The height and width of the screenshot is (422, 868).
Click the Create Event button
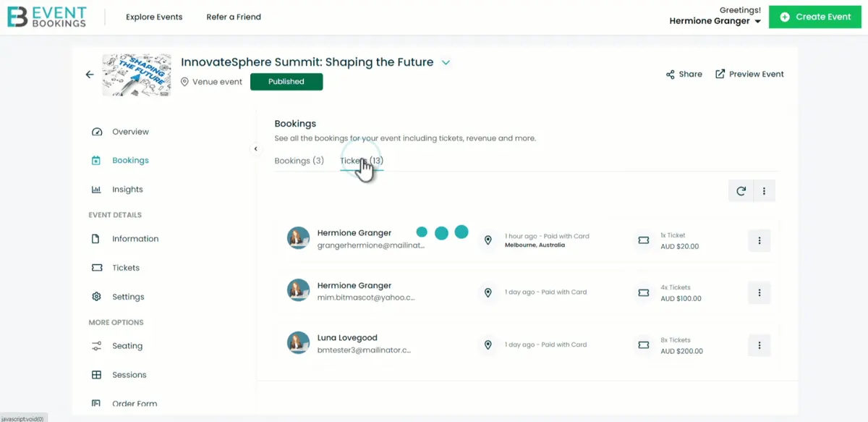click(815, 17)
